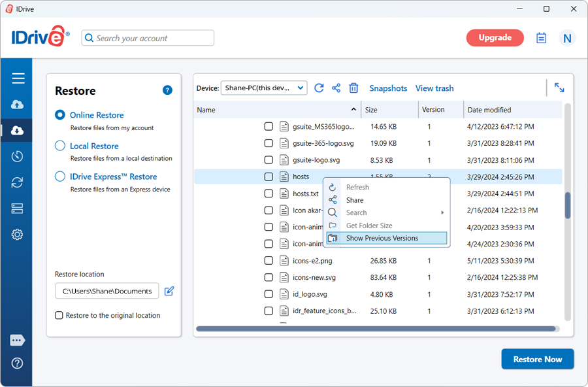Select the Local Restore radio button
Image resolution: width=588 pixels, height=387 pixels.
pyautogui.click(x=60, y=146)
